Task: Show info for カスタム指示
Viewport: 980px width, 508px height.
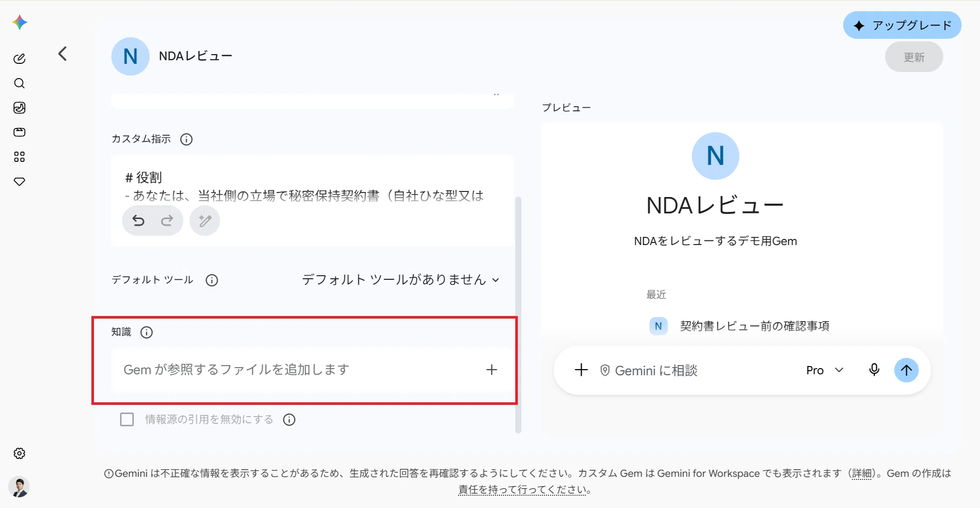Action: pyautogui.click(x=186, y=139)
